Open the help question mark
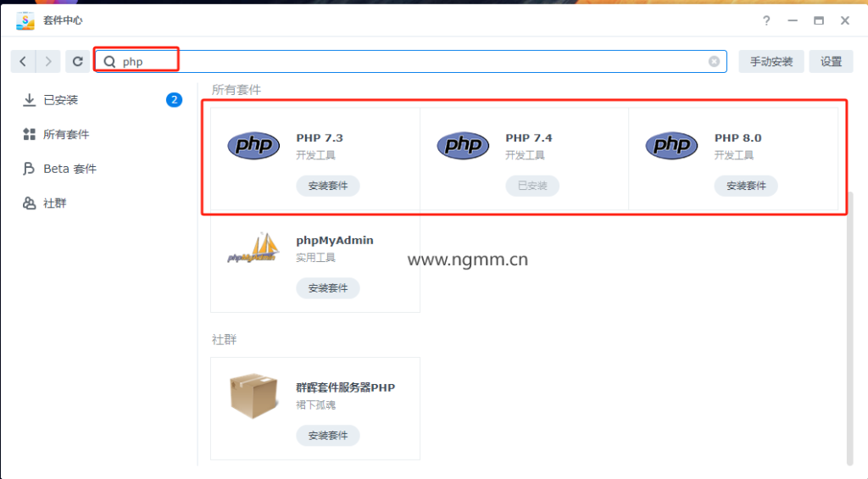Image resolution: width=868 pixels, height=479 pixels. click(x=766, y=20)
